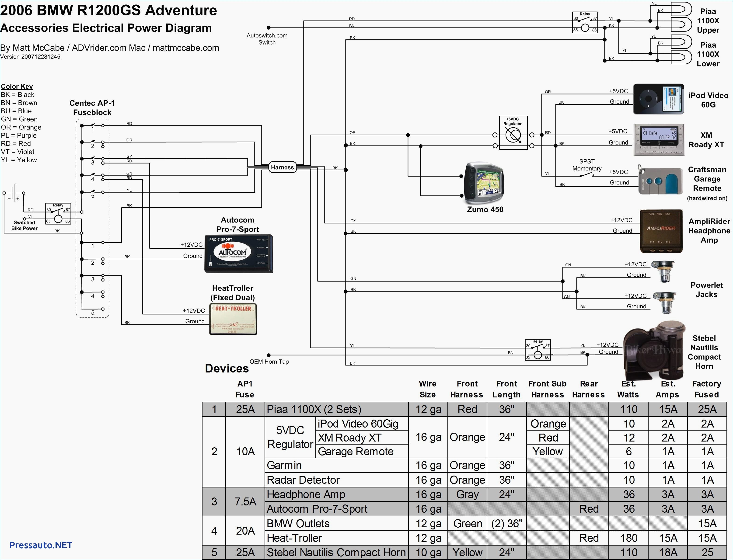Click the '10 ga' wire size cell
Image resolution: width=733 pixels, height=560 pixels.
click(428, 553)
